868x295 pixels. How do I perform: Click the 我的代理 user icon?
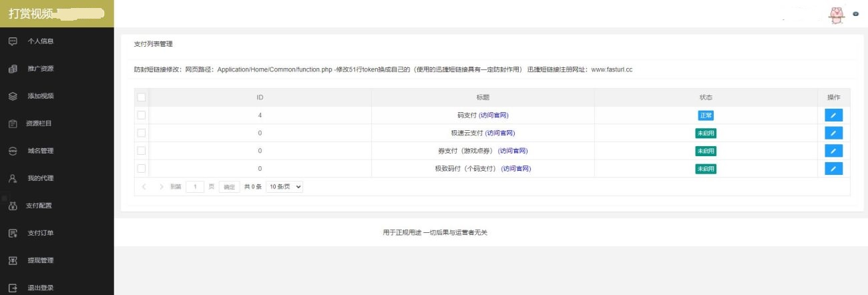point(12,178)
